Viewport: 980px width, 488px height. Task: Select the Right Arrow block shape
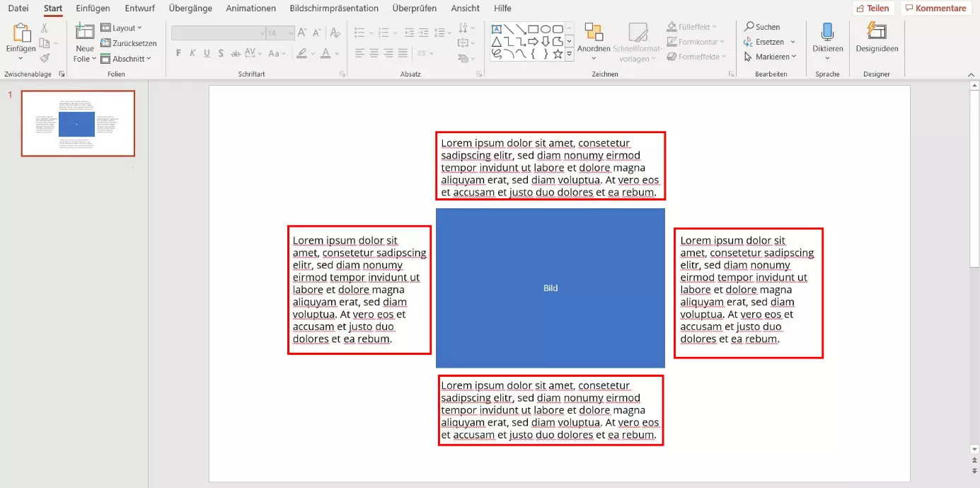click(x=533, y=42)
